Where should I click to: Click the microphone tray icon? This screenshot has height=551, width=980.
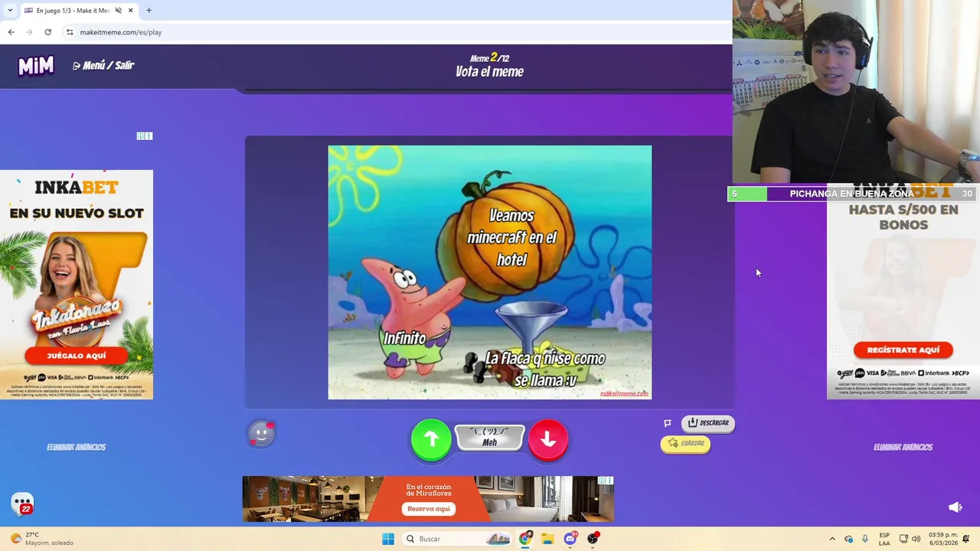[x=865, y=539]
